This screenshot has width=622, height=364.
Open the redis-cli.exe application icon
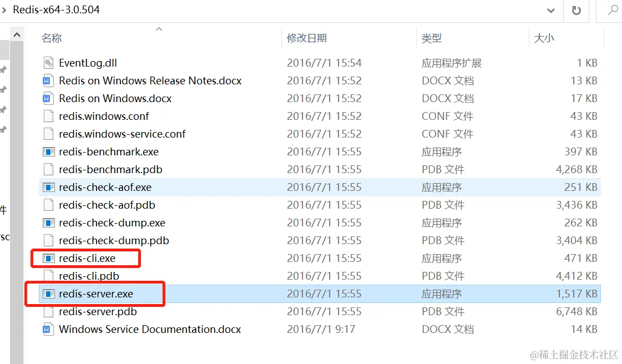(49, 258)
